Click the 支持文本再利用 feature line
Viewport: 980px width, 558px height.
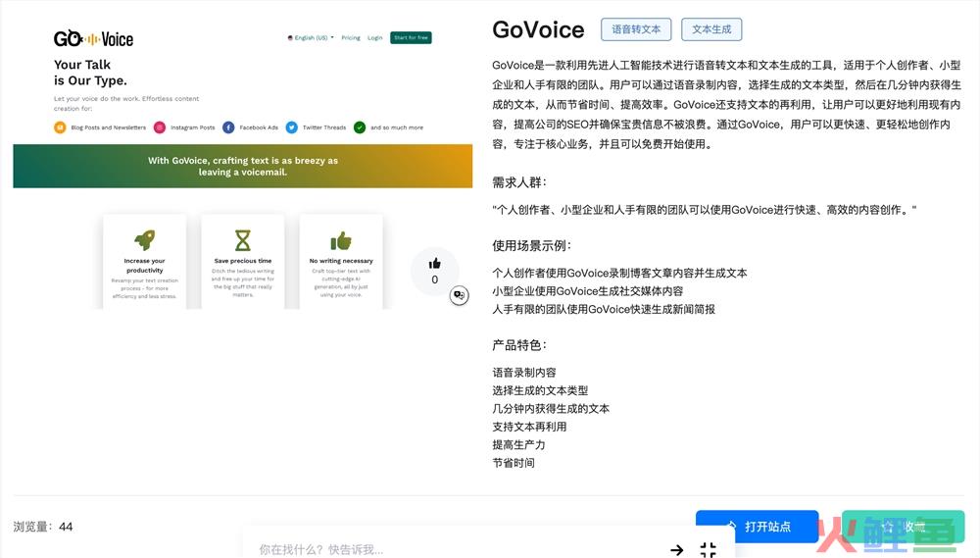(x=529, y=427)
